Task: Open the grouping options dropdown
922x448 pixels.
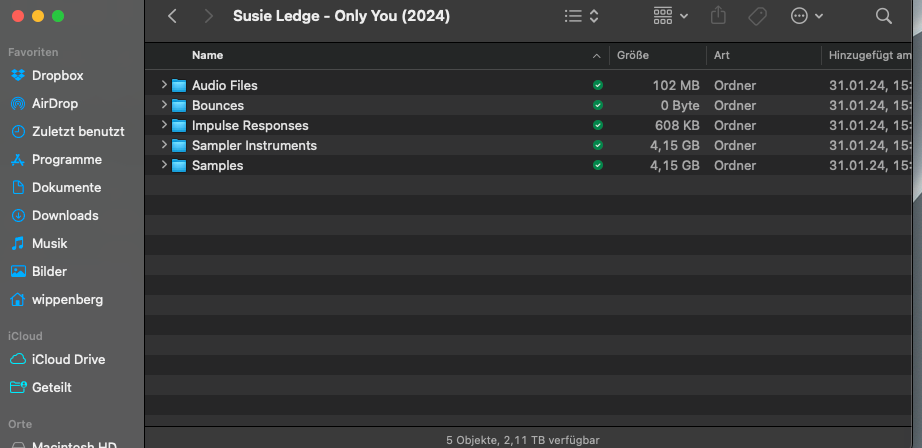Action: point(670,16)
